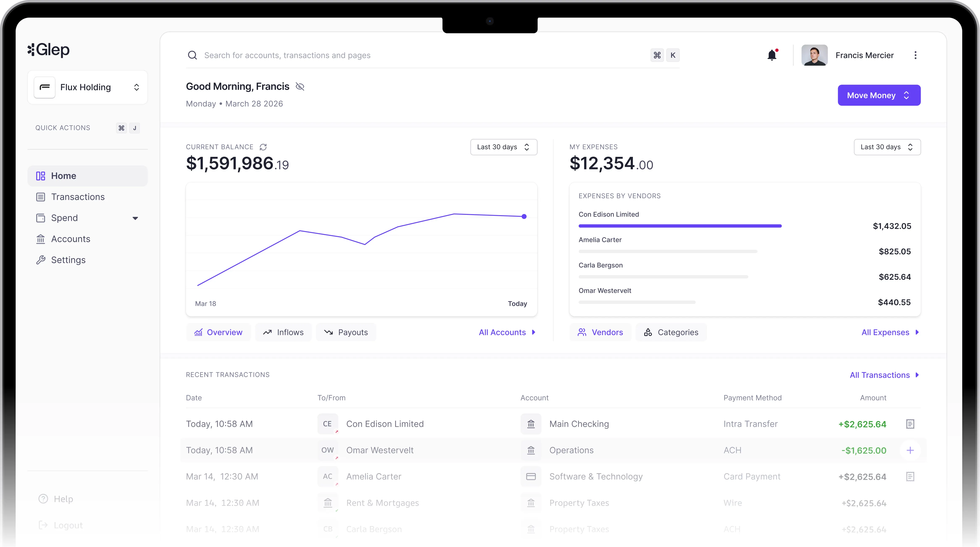The width and height of the screenshot is (980, 547).
Task: Open the three-dot user menu
Action: coord(915,55)
